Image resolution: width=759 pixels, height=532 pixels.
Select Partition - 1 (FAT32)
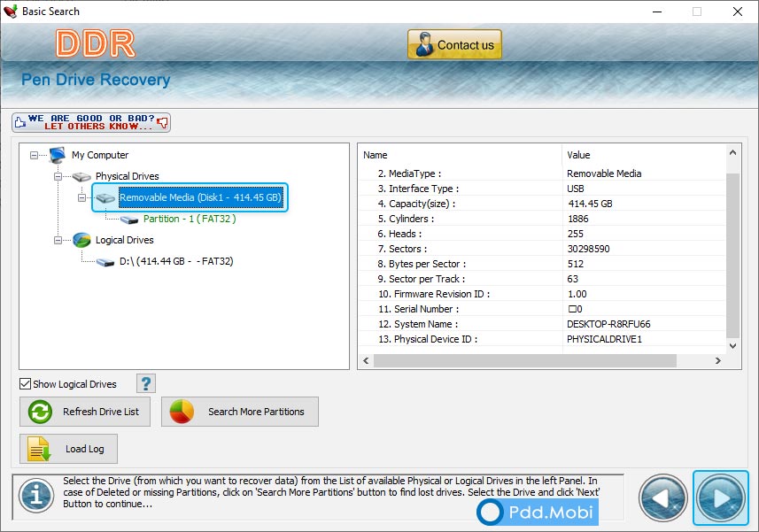coord(190,219)
